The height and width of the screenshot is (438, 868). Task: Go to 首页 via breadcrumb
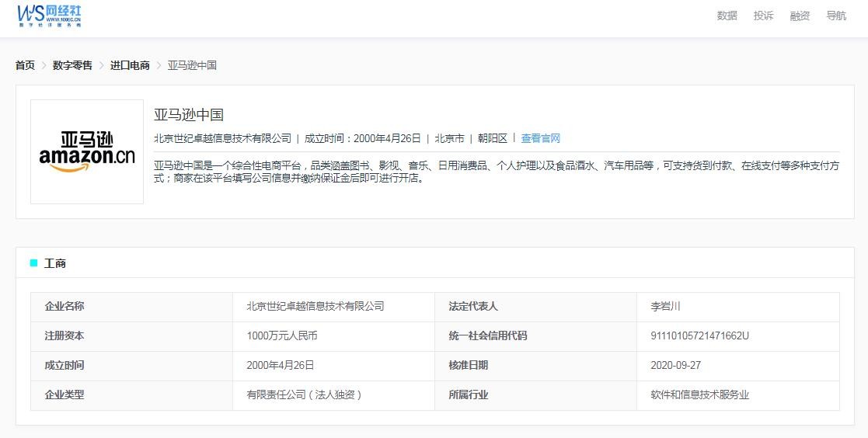coord(25,65)
